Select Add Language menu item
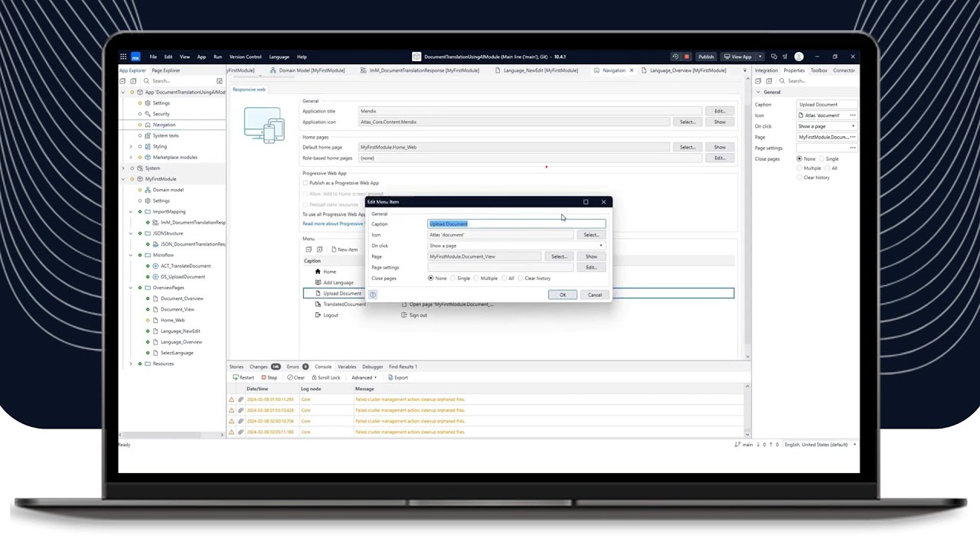The width and height of the screenshot is (980, 551). 334,282
